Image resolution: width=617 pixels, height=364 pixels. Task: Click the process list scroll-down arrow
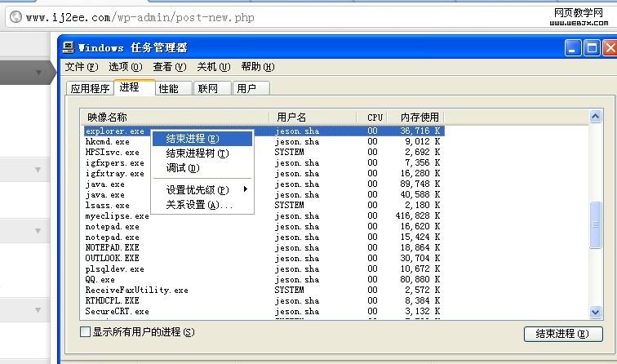pyautogui.click(x=596, y=312)
